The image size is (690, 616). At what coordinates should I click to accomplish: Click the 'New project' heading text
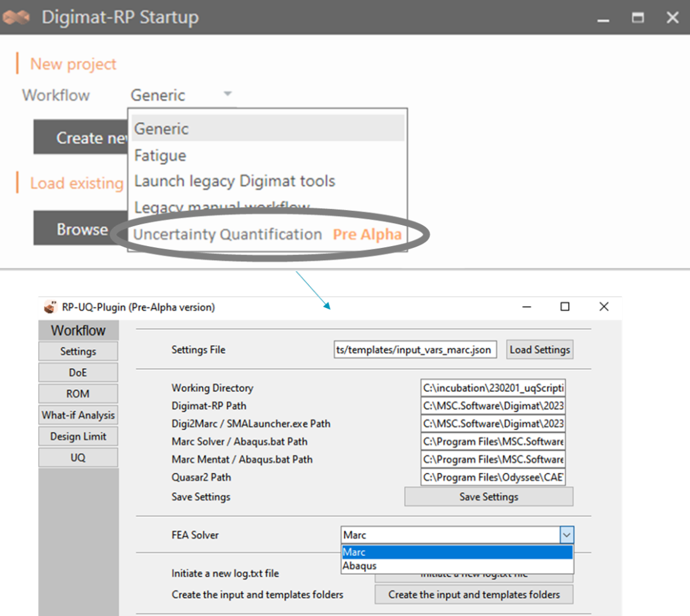click(x=73, y=65)
